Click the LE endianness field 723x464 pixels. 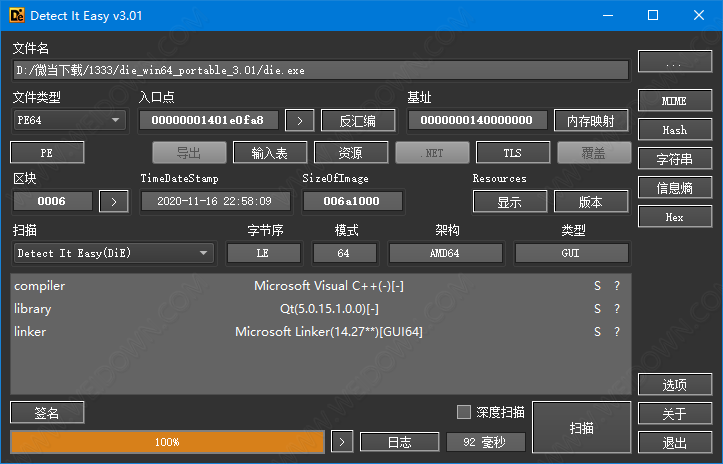263,253
